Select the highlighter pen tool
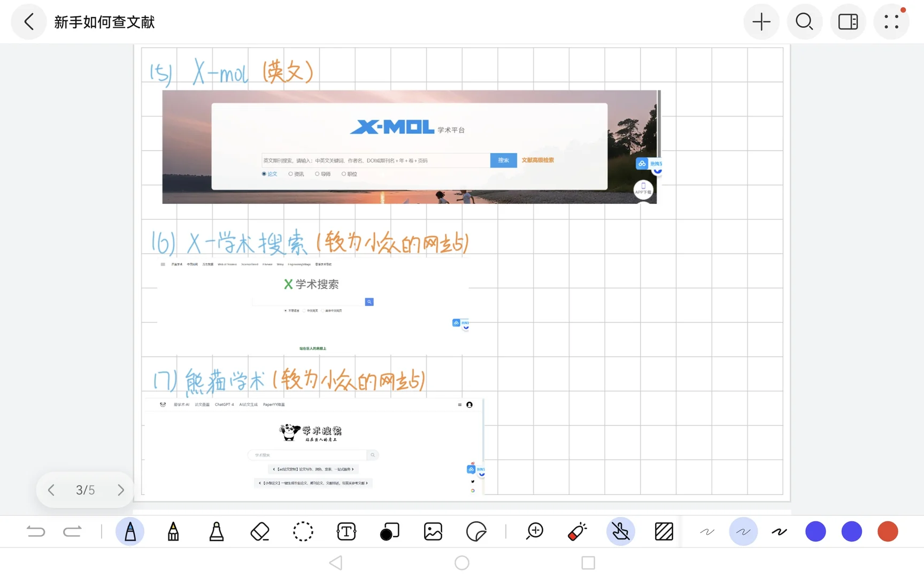 (216, 531)
